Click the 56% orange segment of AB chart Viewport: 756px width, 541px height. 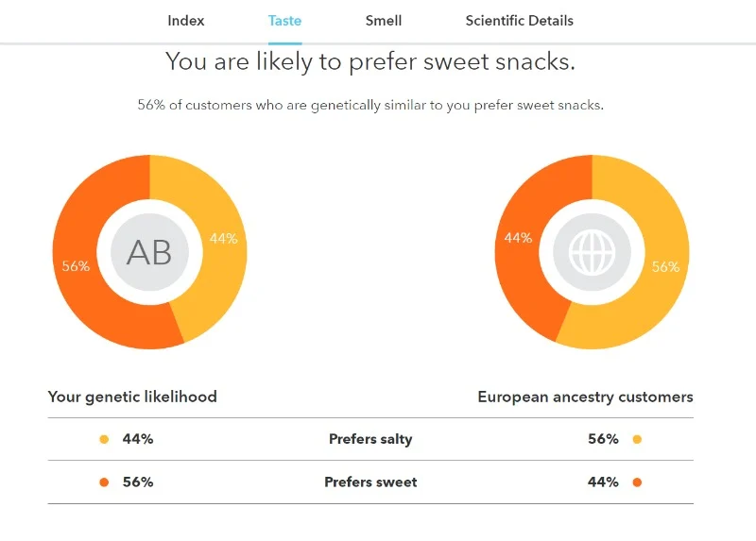pyautogui.click(x=76, y=266)
